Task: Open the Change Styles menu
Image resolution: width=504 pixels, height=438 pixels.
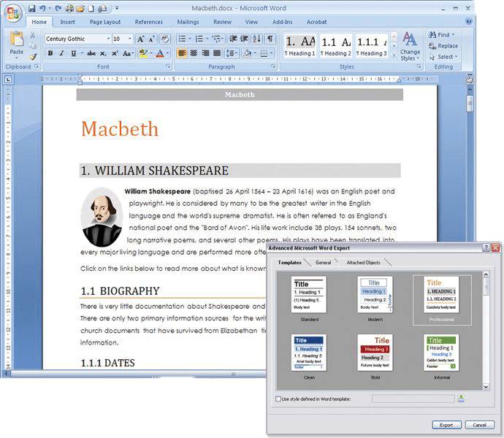Action: tap(410, 46)
